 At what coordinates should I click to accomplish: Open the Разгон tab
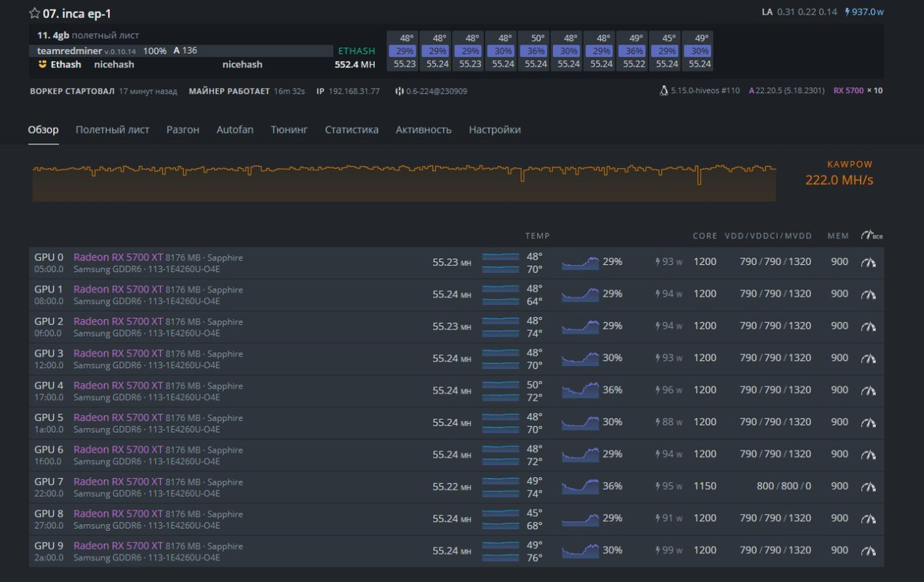[183, 129]
